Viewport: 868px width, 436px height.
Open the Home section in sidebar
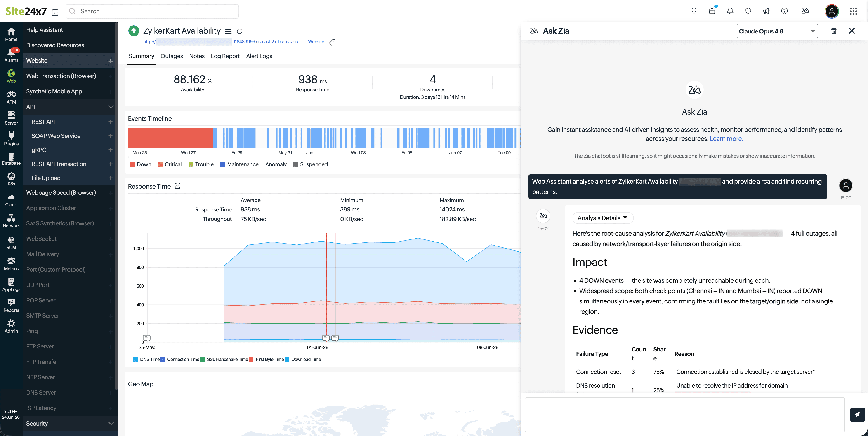pos(11,34)
